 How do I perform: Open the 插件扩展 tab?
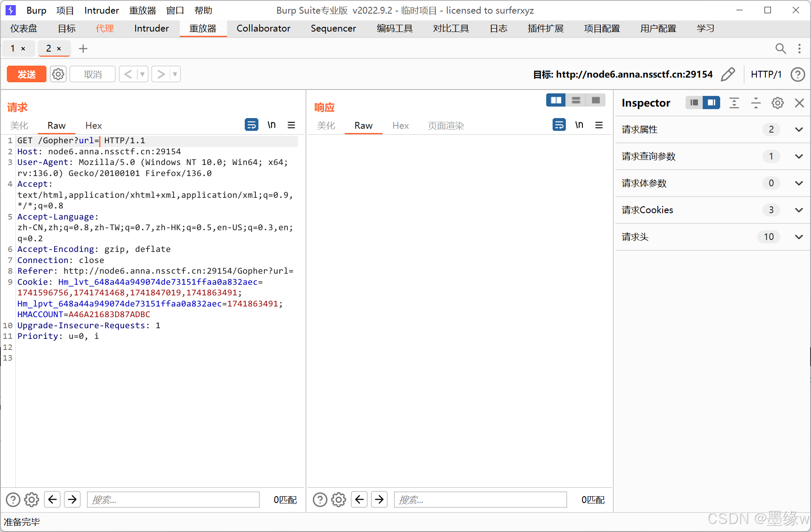click(546, 29)
